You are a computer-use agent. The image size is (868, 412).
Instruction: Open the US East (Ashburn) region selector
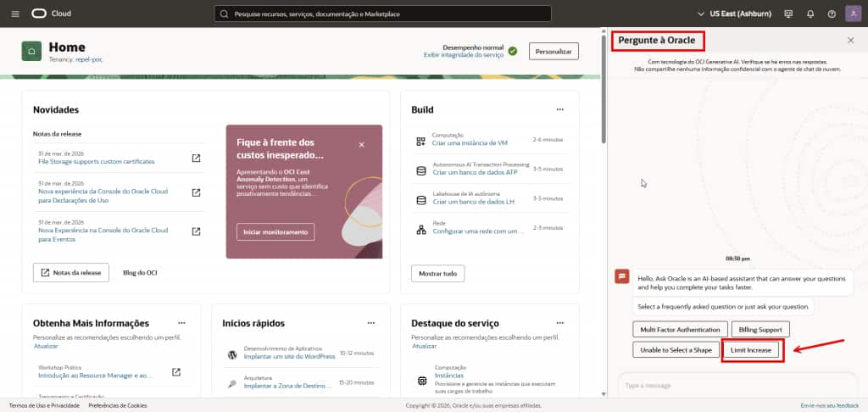(735, 14)
